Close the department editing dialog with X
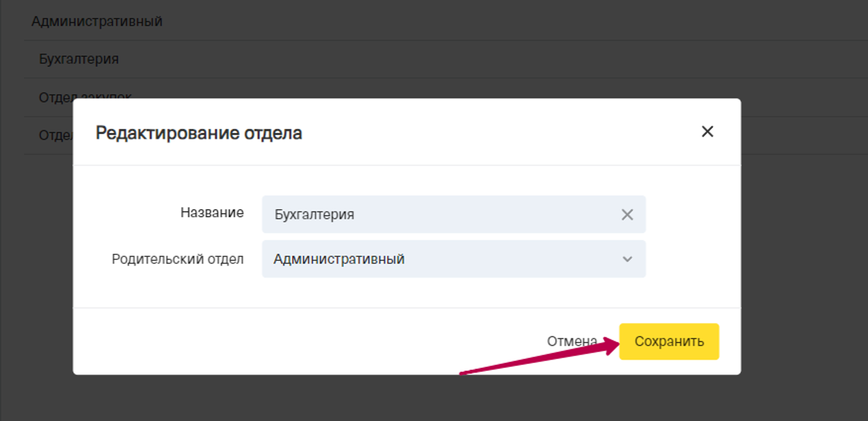 point(707,132)
